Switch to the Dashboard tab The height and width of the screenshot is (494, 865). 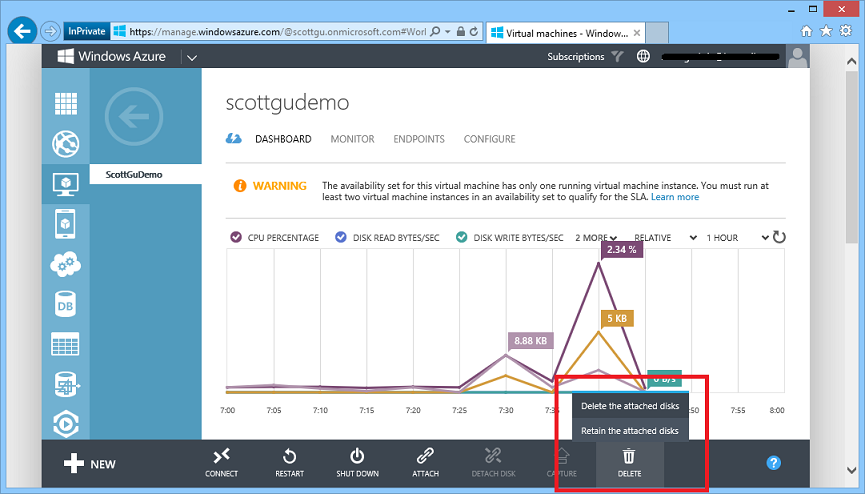[x=283, y=139]
